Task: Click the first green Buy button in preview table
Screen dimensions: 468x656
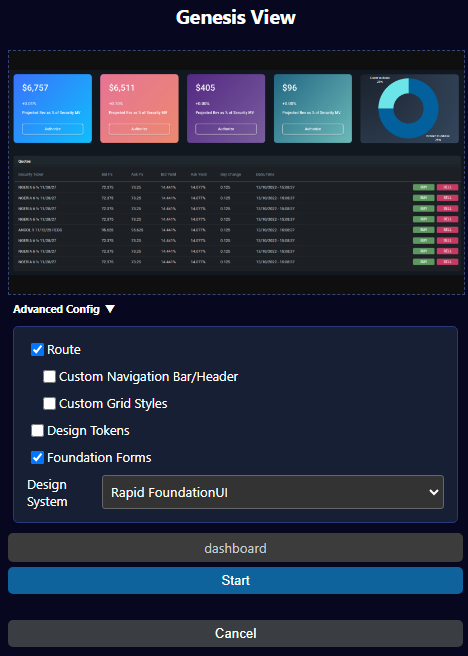Action: [423, 187]
